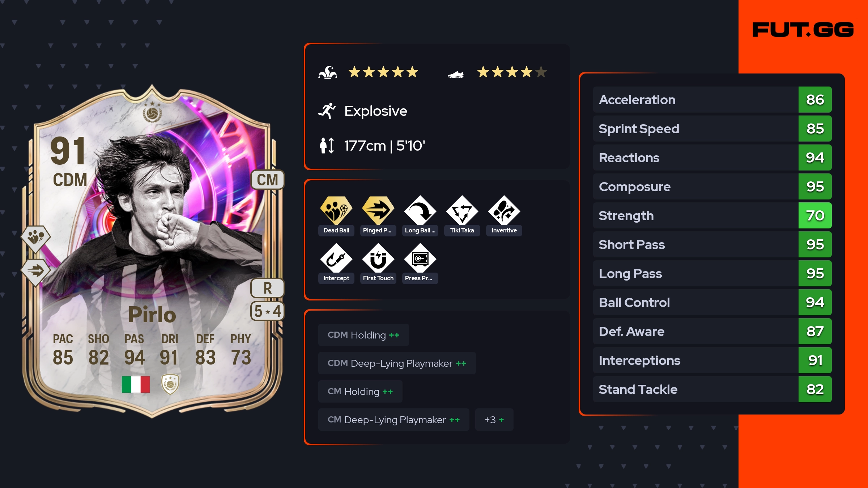This screenshot has height=488, width=868.
Task: Select the Intercept playstyle icon
Action: 336,258
